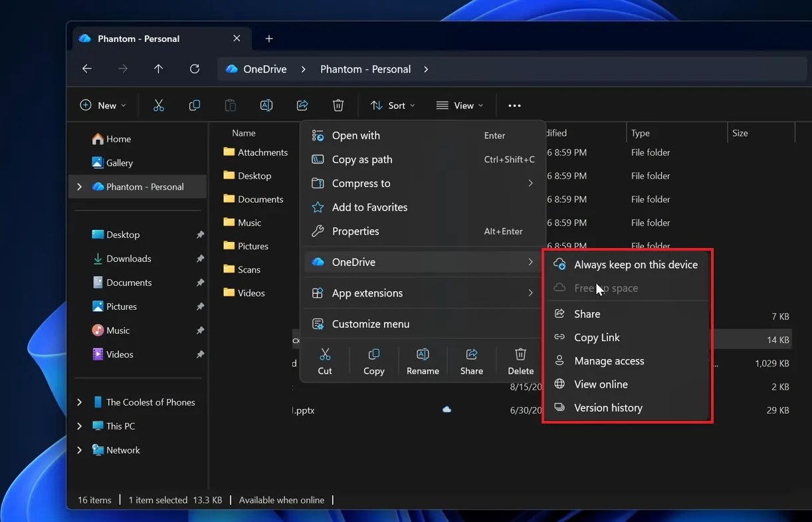Image resolution: width=812 pixels, height=522 pixels.
Task: Open a new tab with plus button
Action: point(269,39)
